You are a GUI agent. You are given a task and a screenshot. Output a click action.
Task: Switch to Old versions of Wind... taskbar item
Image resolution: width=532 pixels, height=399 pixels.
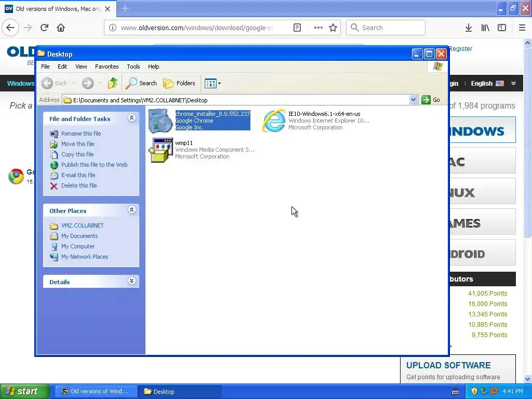point(96,392)
